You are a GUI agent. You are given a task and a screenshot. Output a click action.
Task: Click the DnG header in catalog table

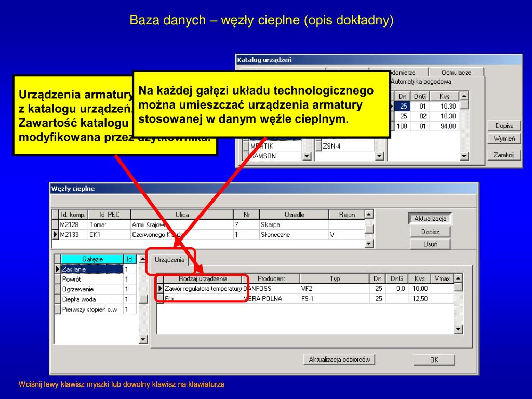pos(420,96)
